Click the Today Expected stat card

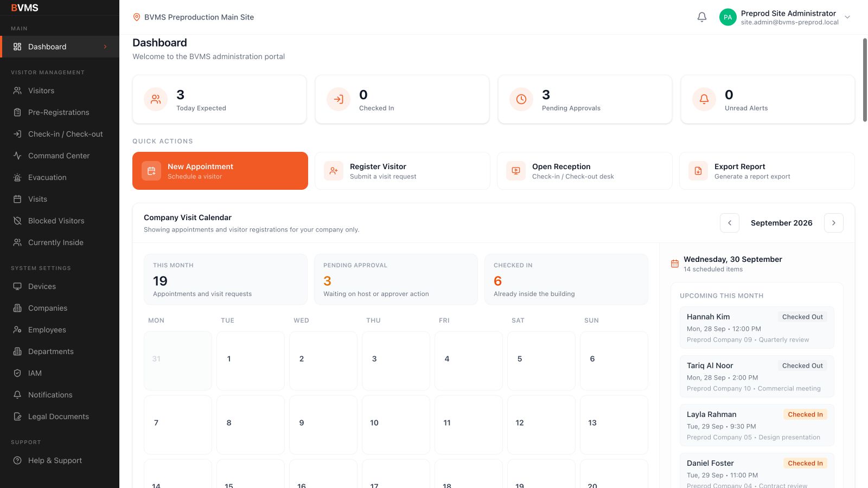(x=220, y=99)
